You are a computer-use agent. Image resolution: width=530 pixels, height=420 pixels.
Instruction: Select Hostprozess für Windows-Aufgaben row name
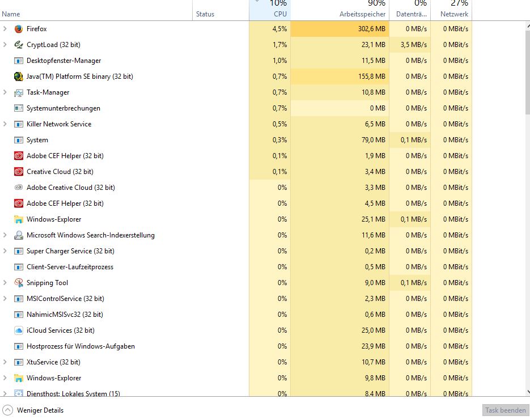point(81,347)
